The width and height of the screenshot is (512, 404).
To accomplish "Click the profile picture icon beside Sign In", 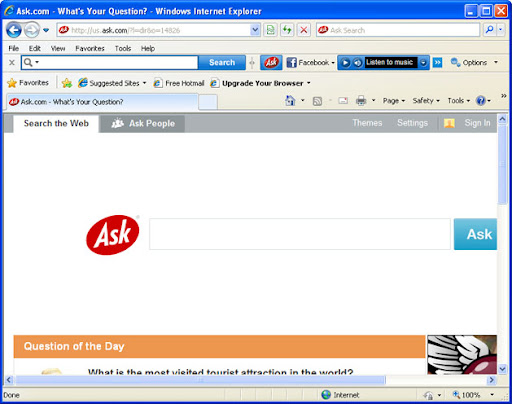I will pyautogui.click(x=449, y=123).
